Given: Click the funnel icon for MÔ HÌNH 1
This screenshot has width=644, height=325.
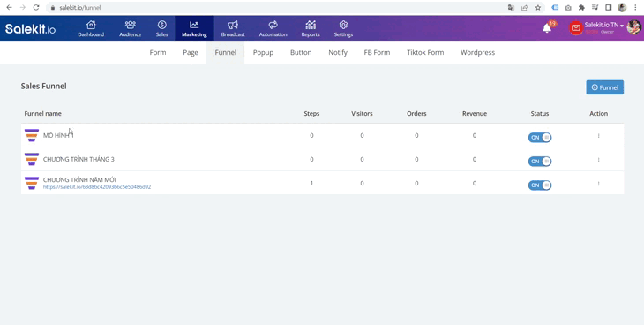Looking at the screenshot, I should tap(32, 135).
